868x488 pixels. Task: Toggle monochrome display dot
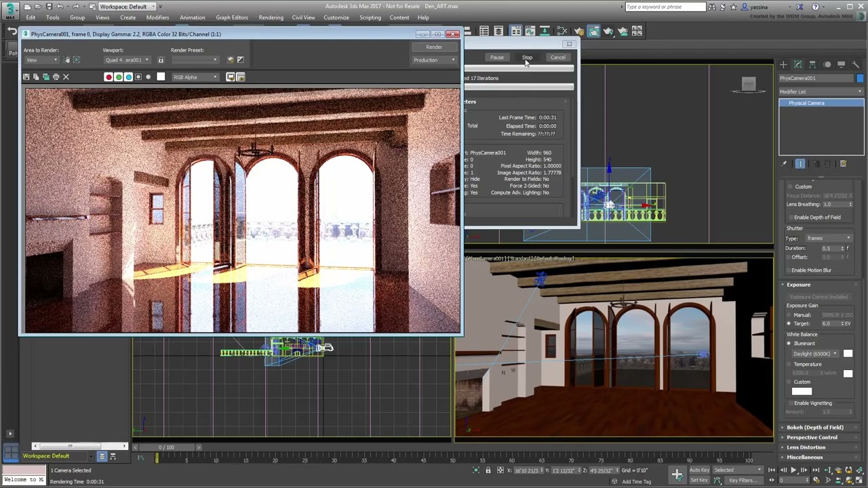[x=149, y=77]
